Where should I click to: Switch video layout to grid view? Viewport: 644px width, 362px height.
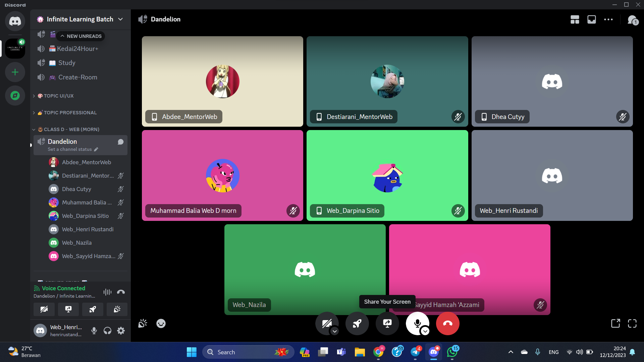pyautogui.click(x=575, y=19)
